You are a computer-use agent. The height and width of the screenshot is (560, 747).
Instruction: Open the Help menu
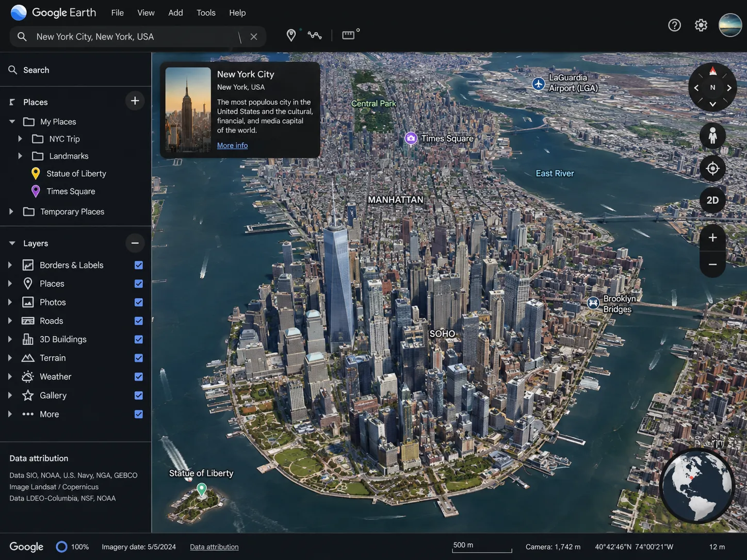click(x=237, y=13)
